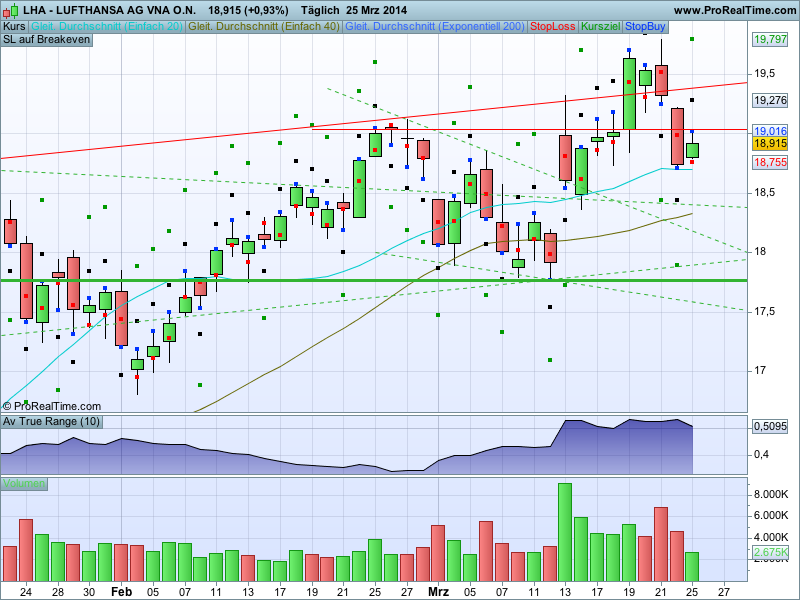Select the green 19,797 target price tag
The image size is (800, 600).
pyautogui.click(x=770, y=39)
